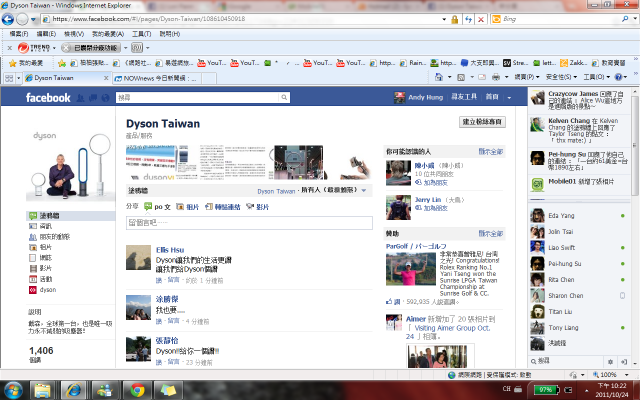Click the Facebook search input box
640x400 pixels.
pos(198,97)
